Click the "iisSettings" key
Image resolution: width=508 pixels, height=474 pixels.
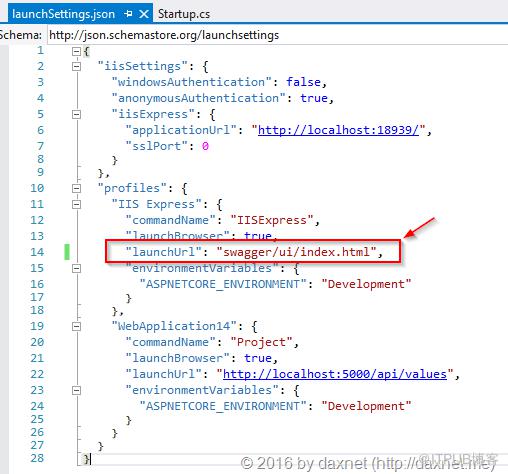coord(142,66)
